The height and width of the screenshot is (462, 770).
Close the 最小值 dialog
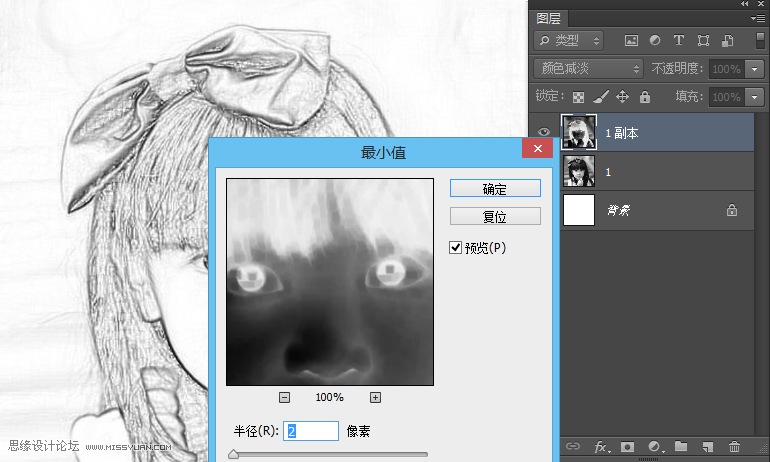(x=538, y=148)
